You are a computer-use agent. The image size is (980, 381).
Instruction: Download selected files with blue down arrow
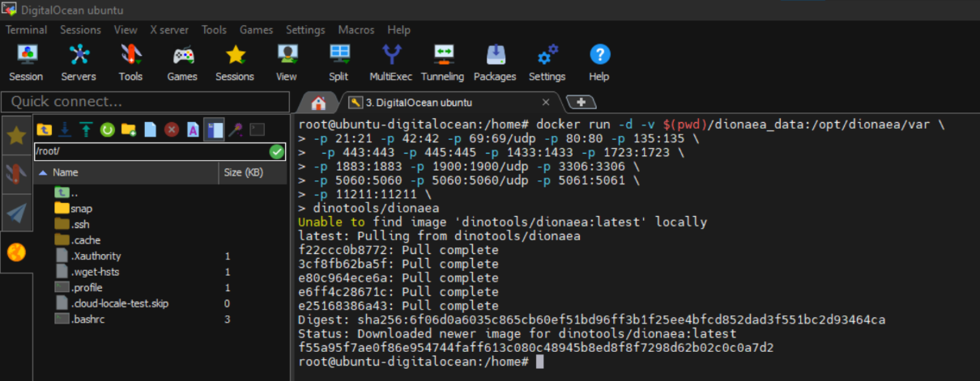[65, 129]
